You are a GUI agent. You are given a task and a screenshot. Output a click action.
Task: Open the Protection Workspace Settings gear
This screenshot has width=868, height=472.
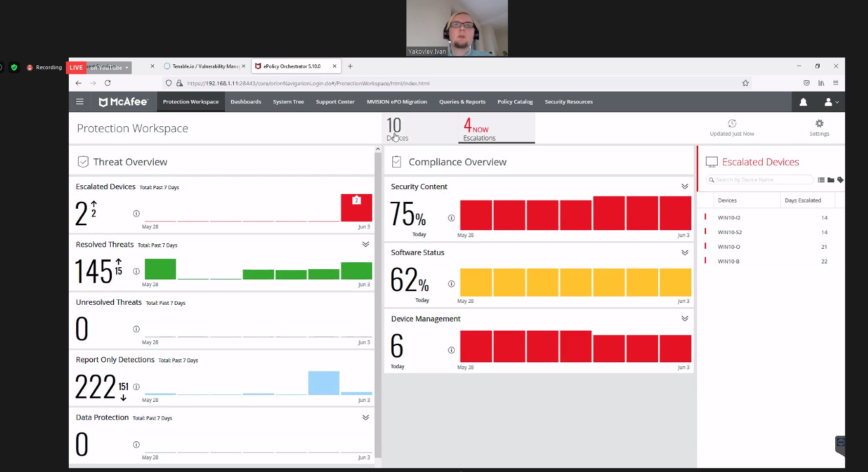click(819, 124)
